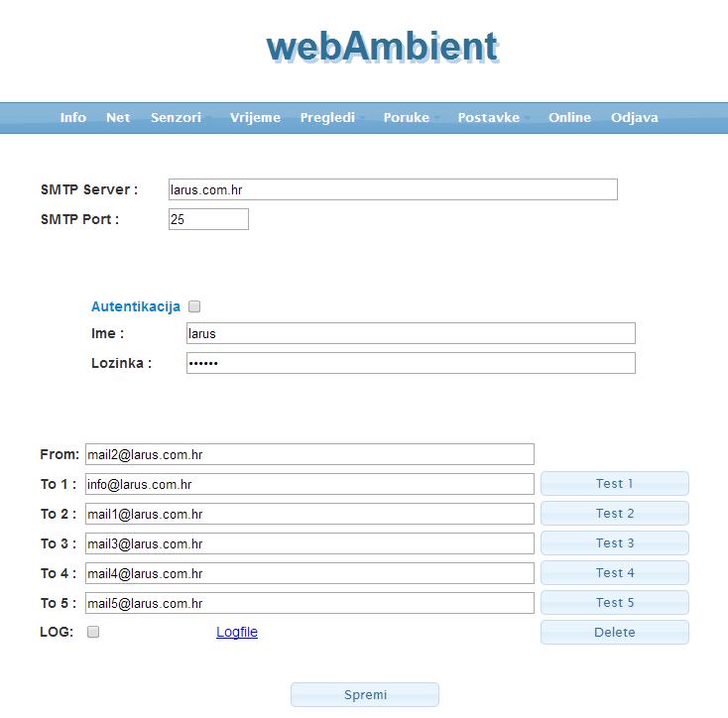Toggle the LOG checkbox
The width and height of the screenshot is (728, 718).
point(93,632)
